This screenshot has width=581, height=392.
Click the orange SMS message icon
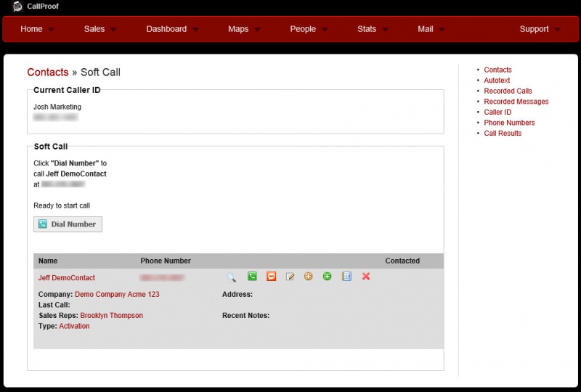tap(271, 277)
